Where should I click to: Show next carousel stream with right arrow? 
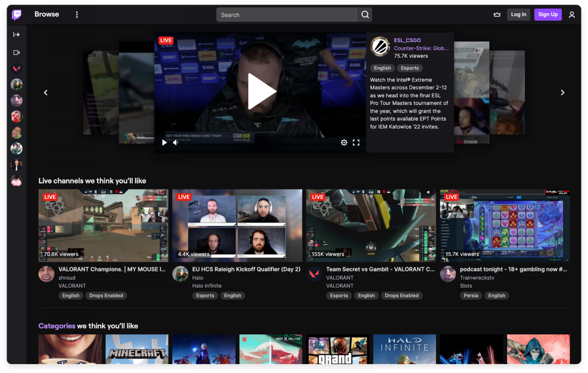pos(563,93)
